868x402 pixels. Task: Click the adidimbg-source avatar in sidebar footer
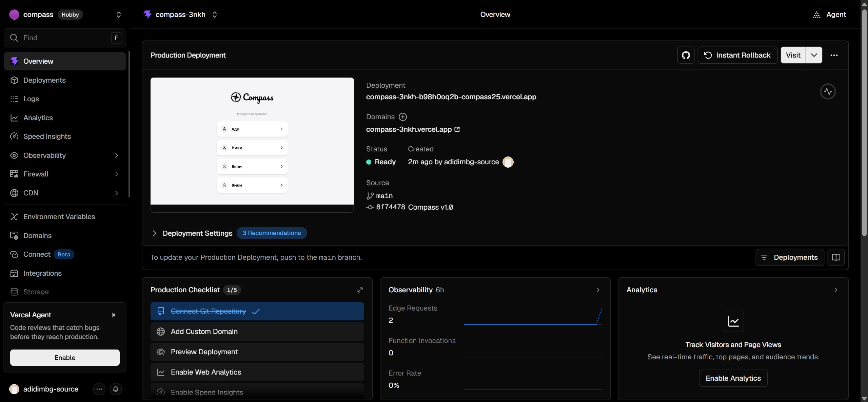pyautogui.click(x=14, y=389)
